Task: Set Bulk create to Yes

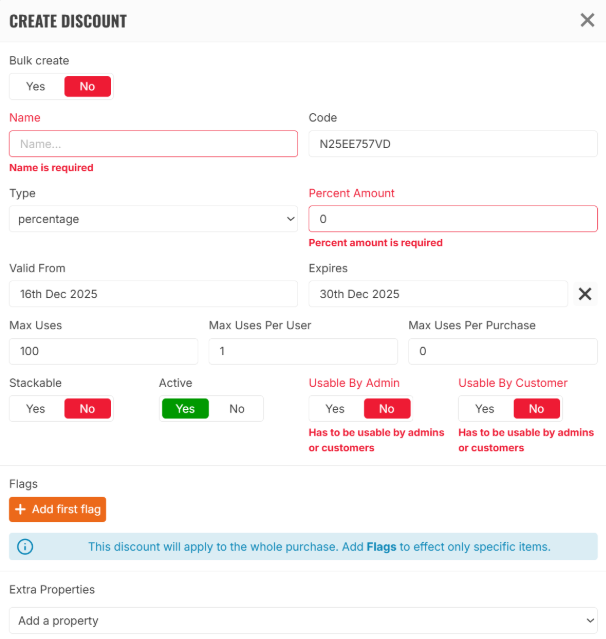Action: [x=36, y=87]
